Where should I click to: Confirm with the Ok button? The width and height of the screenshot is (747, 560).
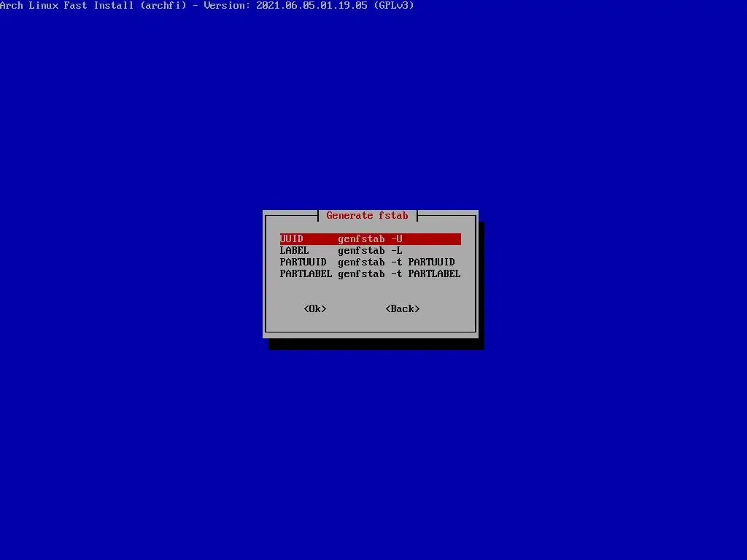click(x=315, y=308)
